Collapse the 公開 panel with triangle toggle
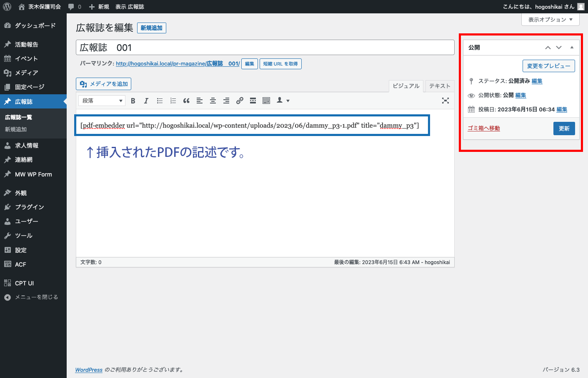The width and height of the screenshot is (588, 378). click(x=572, y=48)
